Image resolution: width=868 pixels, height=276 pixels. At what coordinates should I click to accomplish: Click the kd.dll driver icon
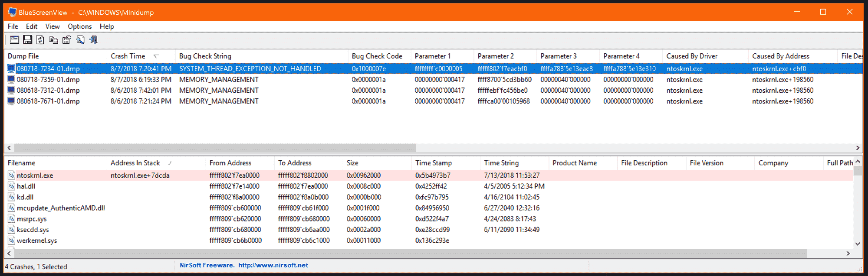point(12,197)
